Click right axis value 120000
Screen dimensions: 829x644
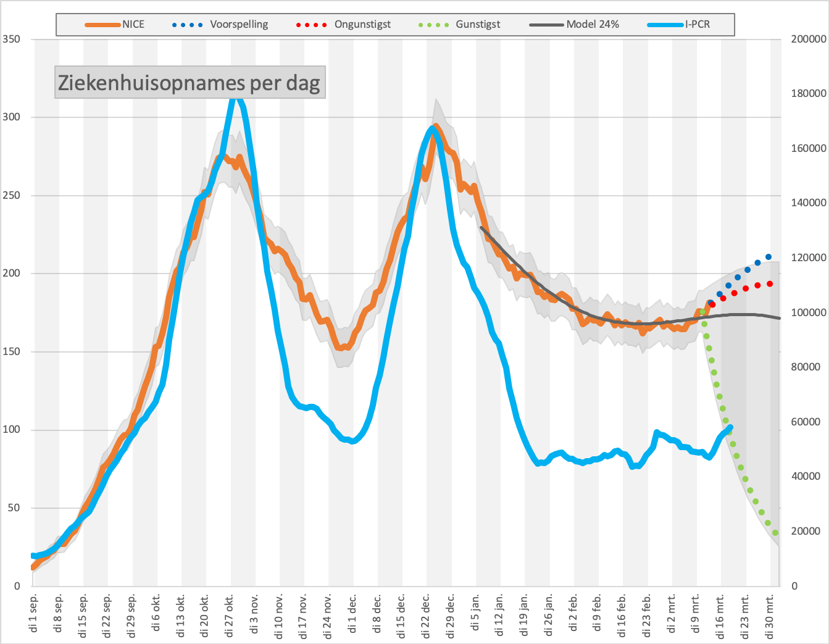(x=809, y=257)
